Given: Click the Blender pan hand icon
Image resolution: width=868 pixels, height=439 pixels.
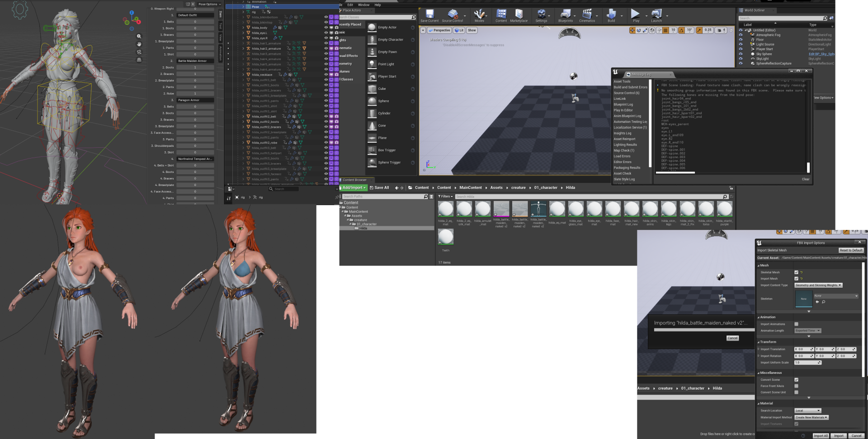Looking at the screenshot, I should point(139,44).
